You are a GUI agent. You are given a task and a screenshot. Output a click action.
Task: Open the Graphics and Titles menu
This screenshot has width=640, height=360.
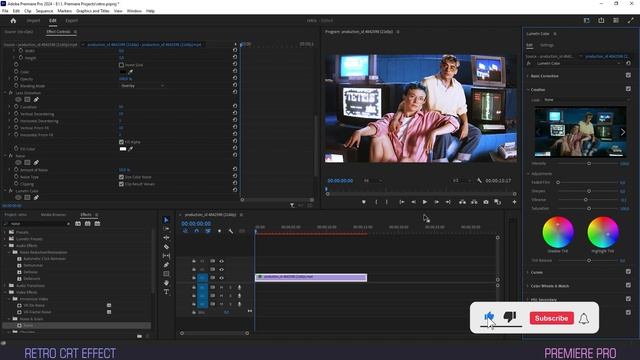pos(93,11)
